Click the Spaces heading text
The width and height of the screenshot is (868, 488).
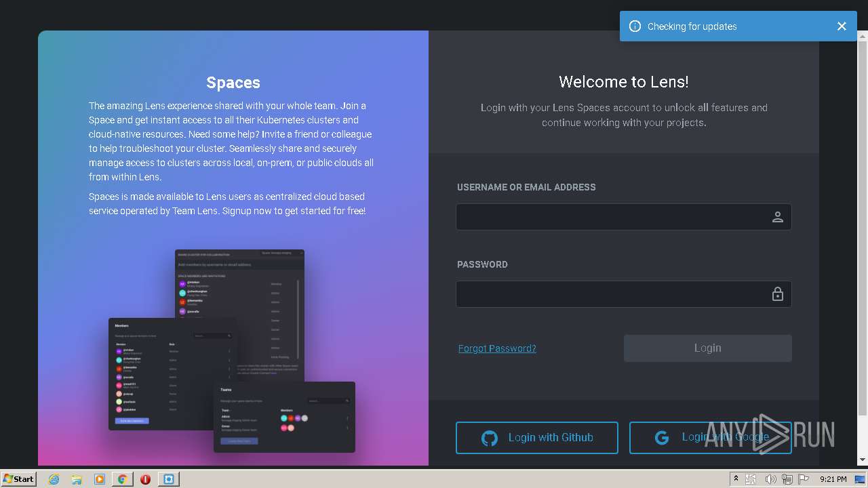[x=233, y=83]
